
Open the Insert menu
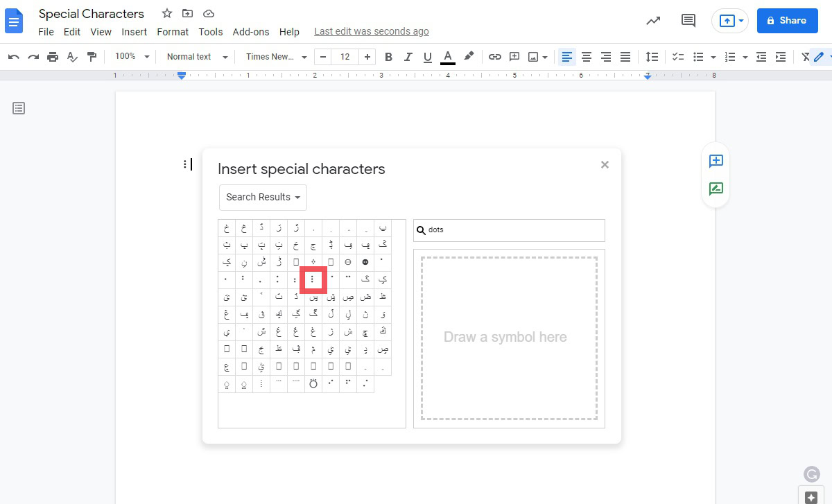(x=134, y=32)
